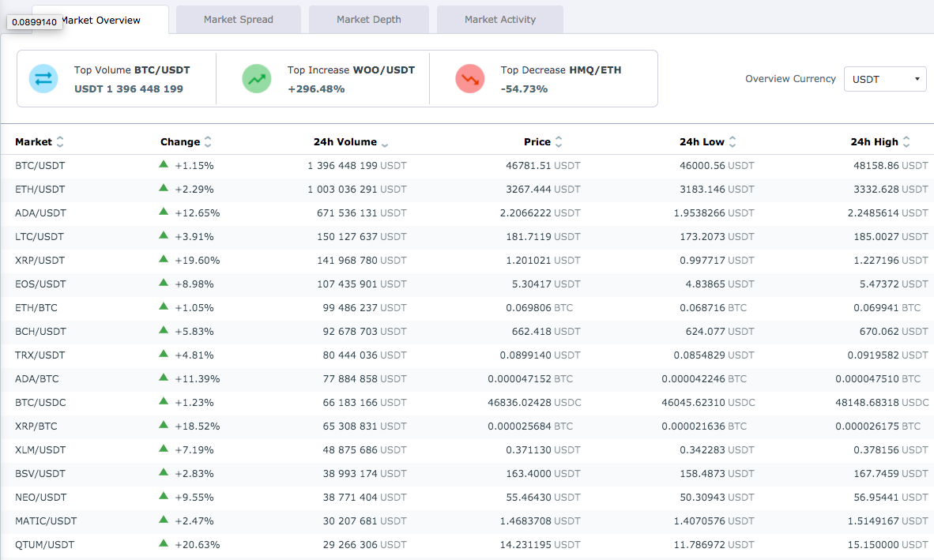Sort by 24h Volume column arrow
This screenshot has width=934, height=560.
click(x=385, y=144)
